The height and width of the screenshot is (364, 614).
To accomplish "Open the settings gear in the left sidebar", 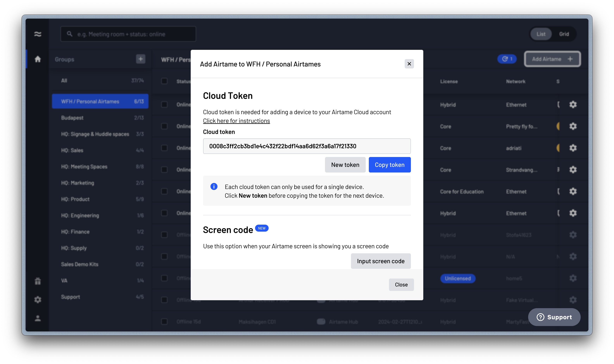I will pos(38,300).
